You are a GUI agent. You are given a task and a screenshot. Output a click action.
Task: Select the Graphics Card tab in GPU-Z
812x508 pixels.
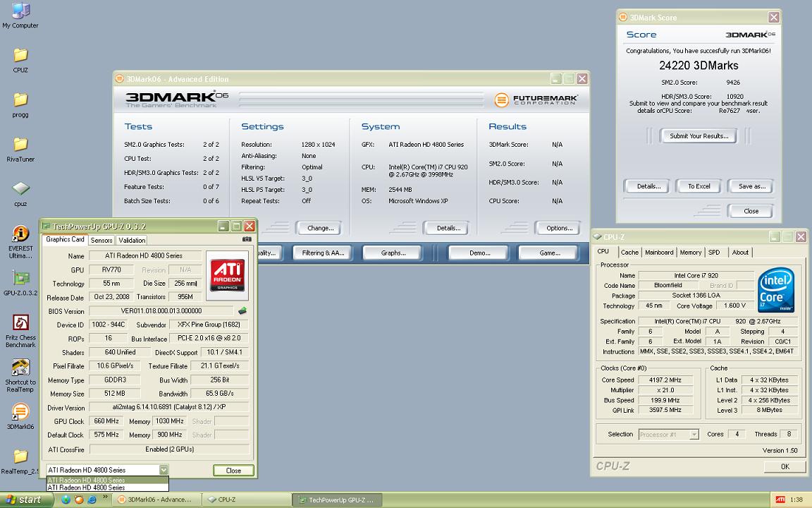(x=65, y=239)
